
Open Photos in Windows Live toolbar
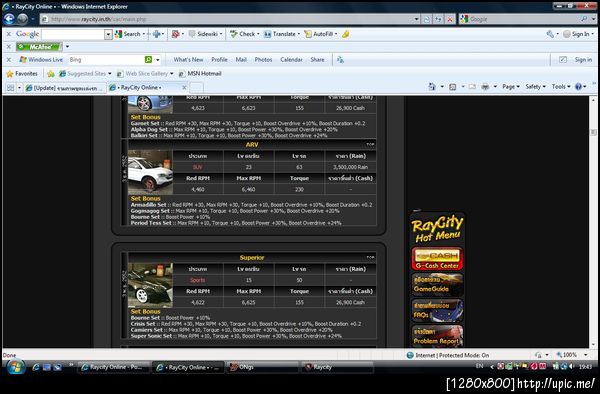pos(263,60)
